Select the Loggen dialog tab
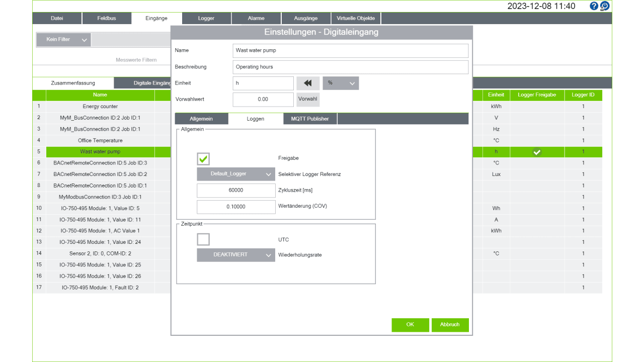Image resolution: width=644 pixels, height=362 pixels. tap(256, 119)
